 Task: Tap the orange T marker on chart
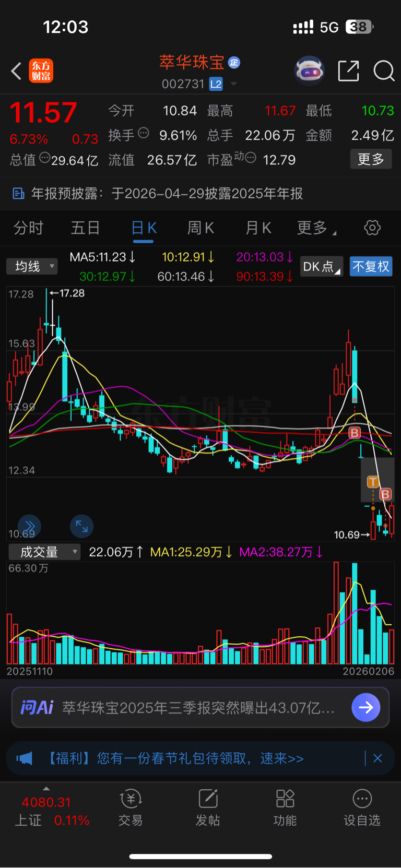pyautogui.click(x=373, y=482)
